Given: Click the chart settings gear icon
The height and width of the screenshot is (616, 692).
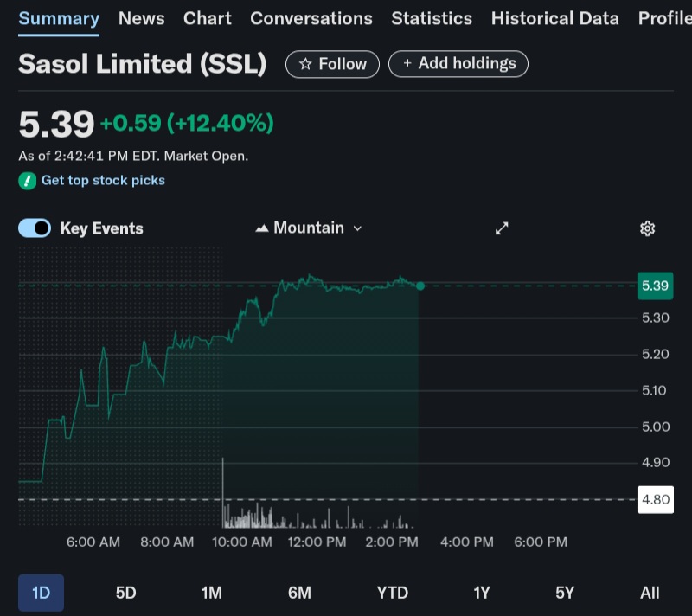Looking at the screenshot, I should coord(647,228).
